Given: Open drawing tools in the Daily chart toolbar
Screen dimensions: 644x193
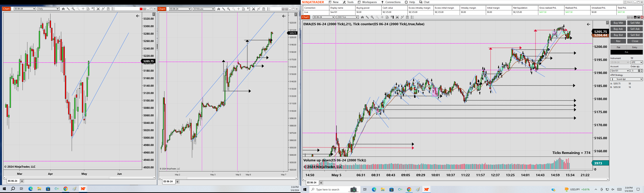Looking at the screenshot, I should (x=68, y=9).
